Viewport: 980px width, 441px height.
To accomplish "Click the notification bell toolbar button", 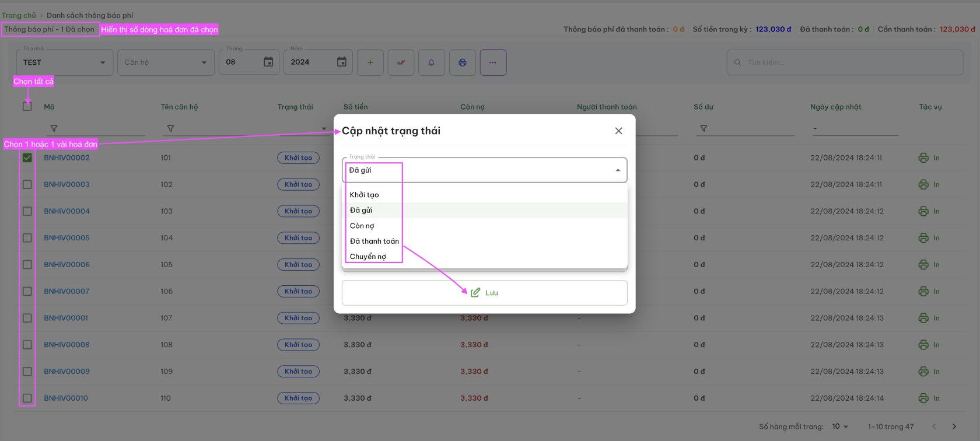I will click(432, 62).
